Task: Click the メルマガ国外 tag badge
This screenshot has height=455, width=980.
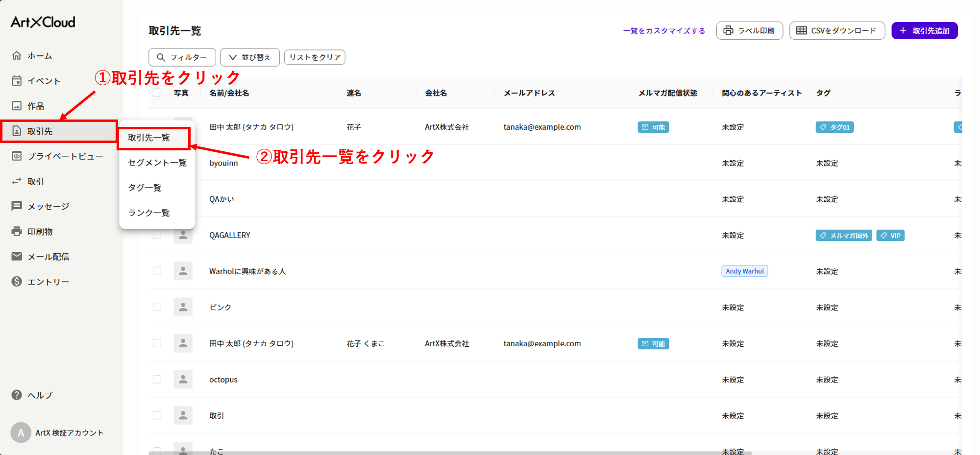Action: point(844,236)
